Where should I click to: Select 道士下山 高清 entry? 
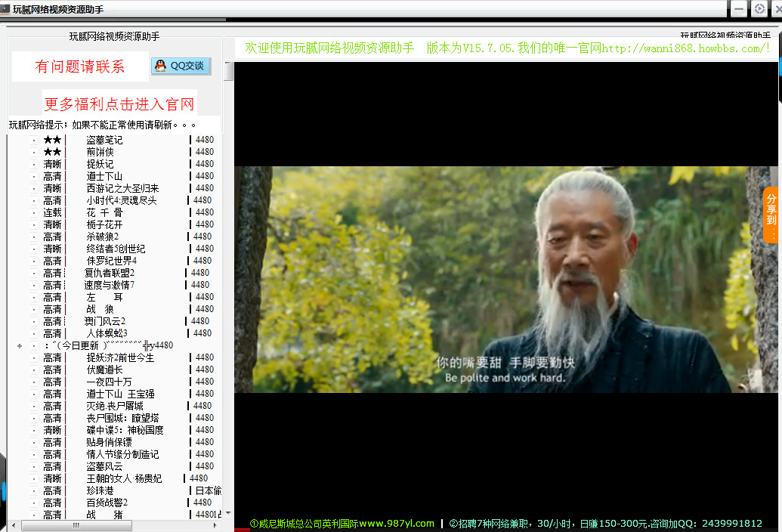104,177
